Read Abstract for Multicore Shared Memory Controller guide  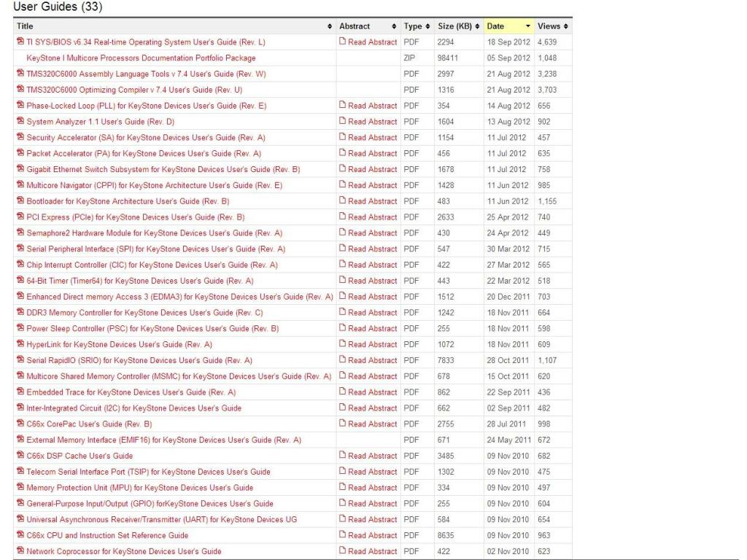(373, 376)
